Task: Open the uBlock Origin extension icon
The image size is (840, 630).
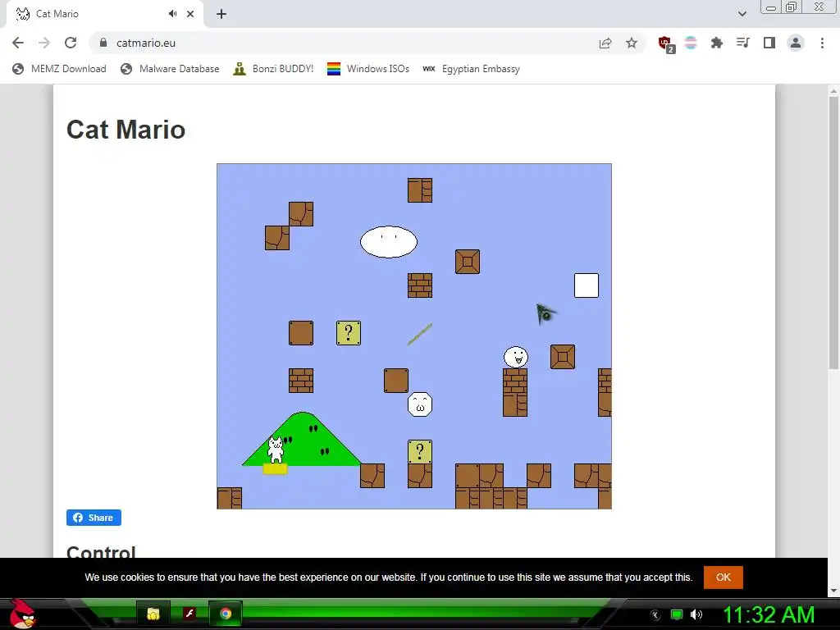Action: point(666,44)
